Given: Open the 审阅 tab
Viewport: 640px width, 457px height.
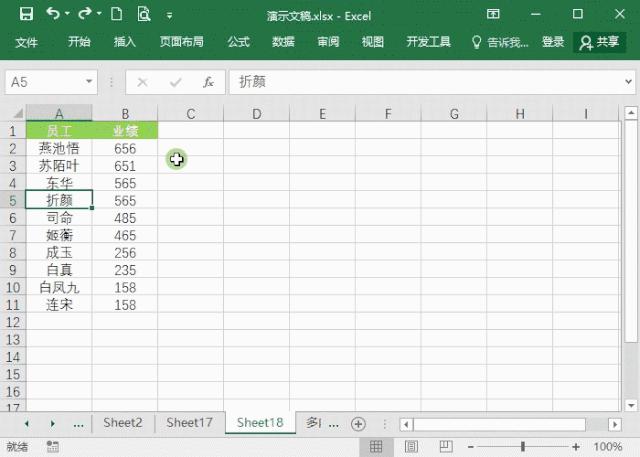Looking at the screenshot, I should [328, 42].
